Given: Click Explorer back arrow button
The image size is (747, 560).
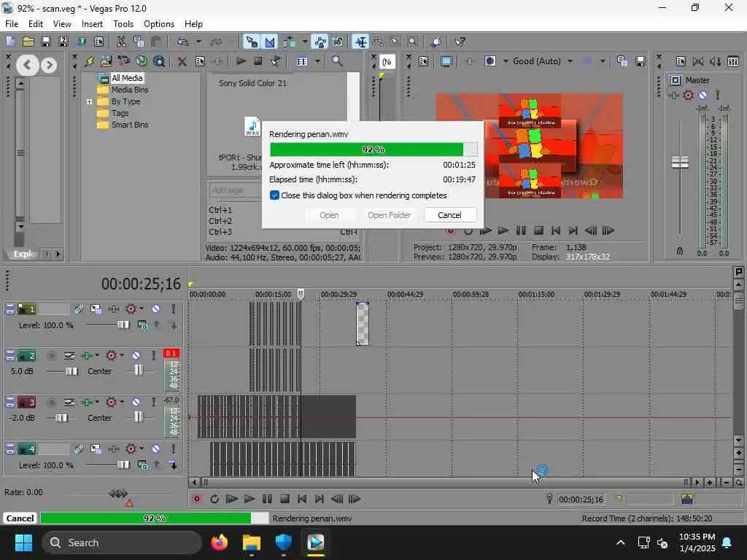Looking at the screenshot, I should point(28,65).
